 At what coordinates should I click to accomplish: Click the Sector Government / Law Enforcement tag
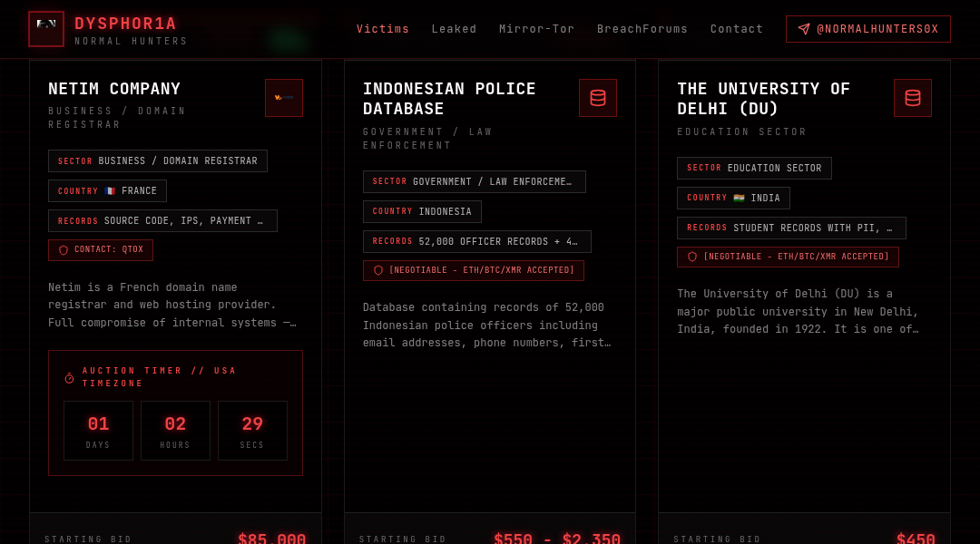[x=475, y=181]
